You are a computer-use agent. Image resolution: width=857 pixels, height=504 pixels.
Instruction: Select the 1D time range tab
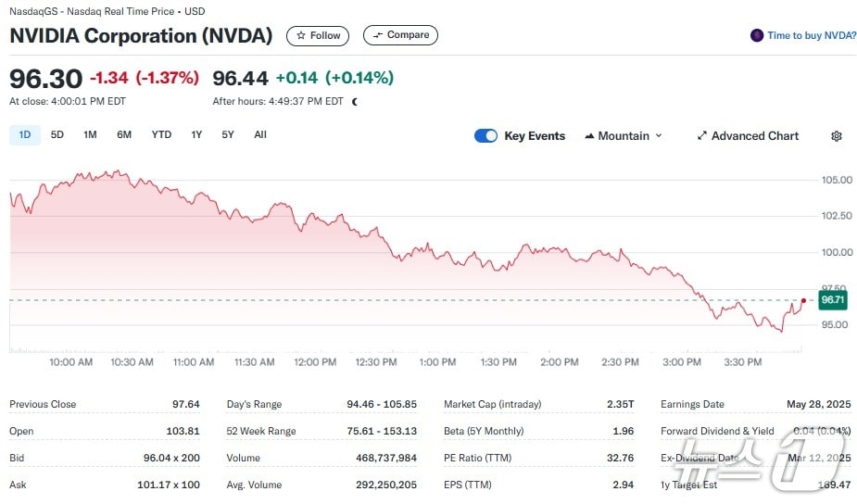(25, 135)
